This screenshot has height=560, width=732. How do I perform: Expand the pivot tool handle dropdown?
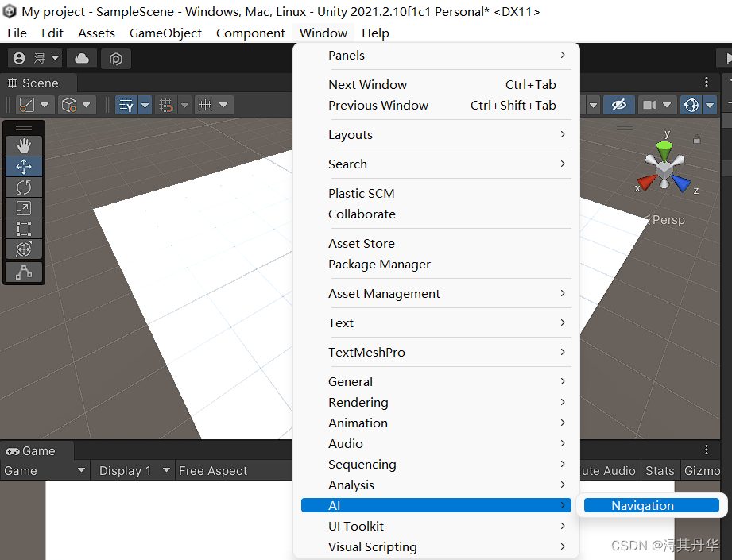[45, 105]
